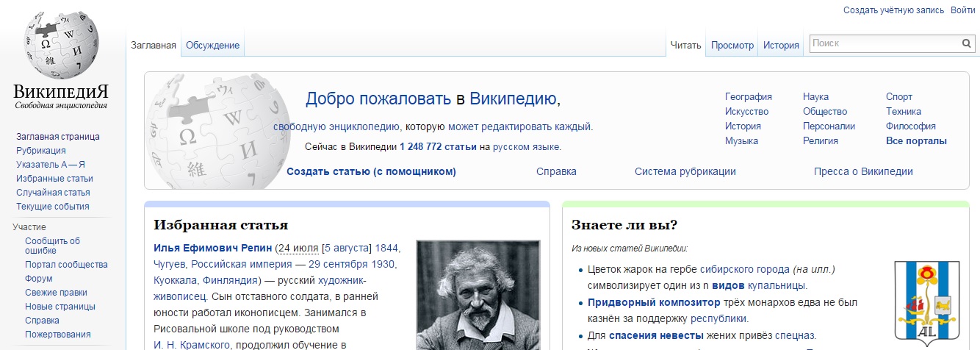Screen dimensions: 980x350
Task: Open the Финляндия article link
Action: [x=231, y=280]
